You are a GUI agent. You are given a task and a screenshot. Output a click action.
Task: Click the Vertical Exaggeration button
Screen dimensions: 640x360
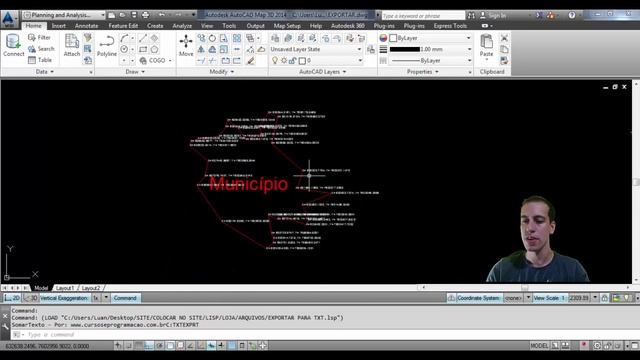point(64,298)
